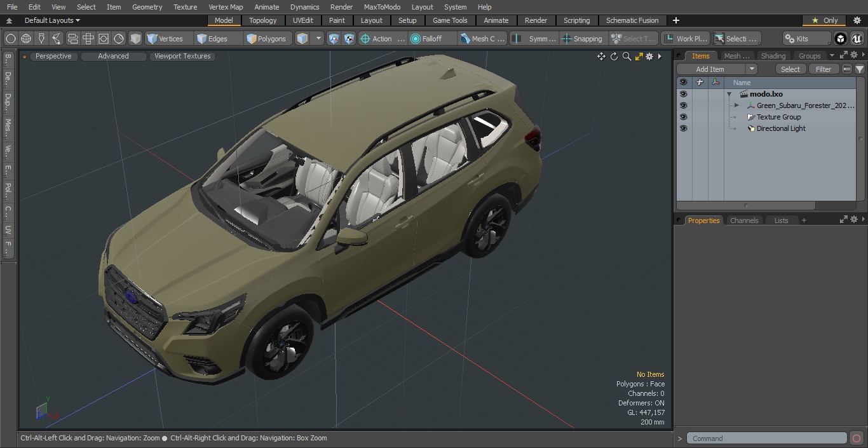Click the Items list vertical scrollbar

tap(861, 140)
